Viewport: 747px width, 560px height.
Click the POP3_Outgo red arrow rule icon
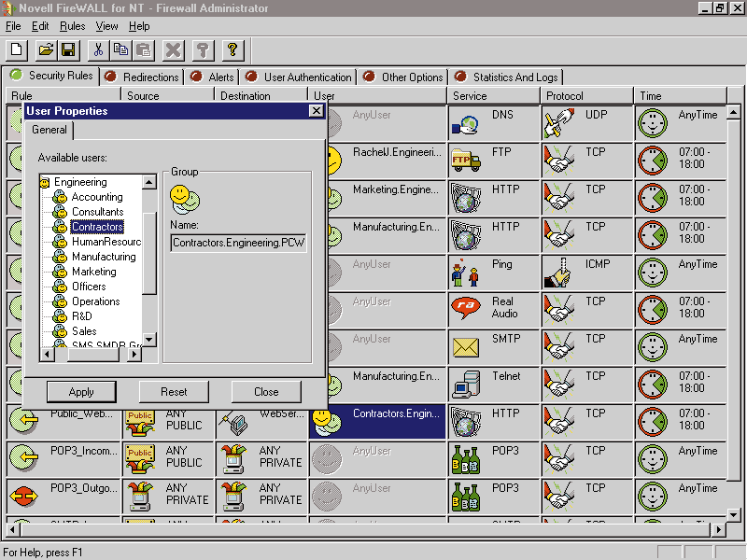[24, 496]
